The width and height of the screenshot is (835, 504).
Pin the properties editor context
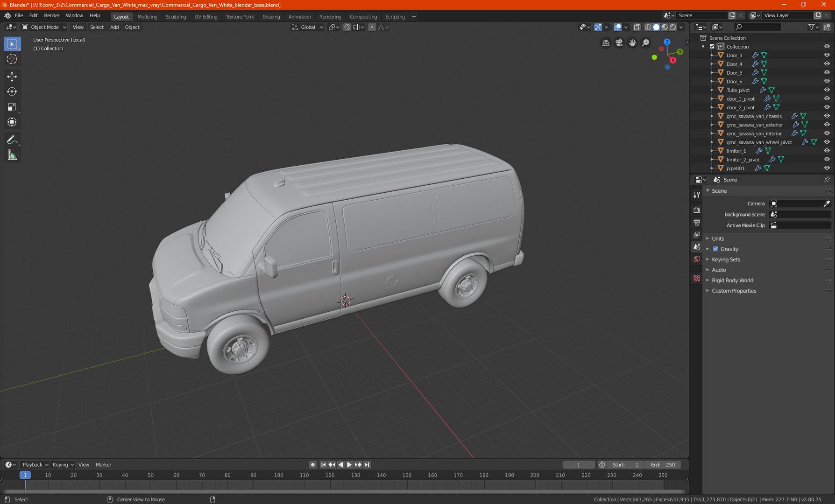[x=827, y=180]
